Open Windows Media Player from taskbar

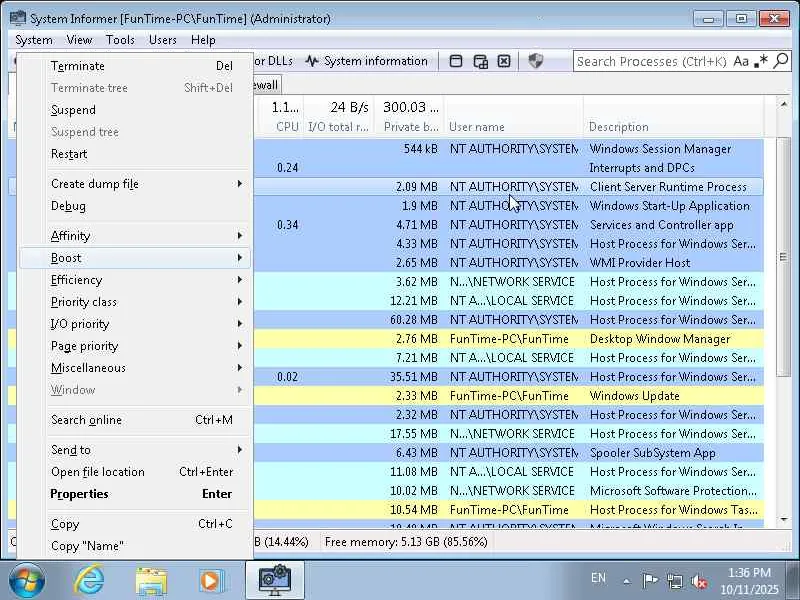[x=211, y=581]
